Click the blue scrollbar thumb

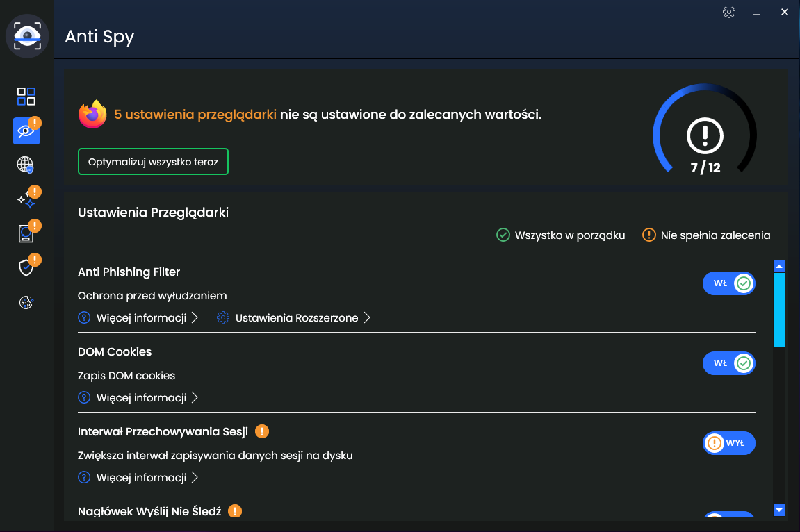click(778, 310)
